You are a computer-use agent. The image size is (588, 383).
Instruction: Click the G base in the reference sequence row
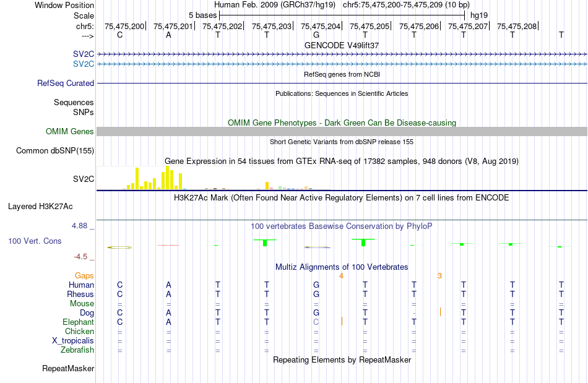[316, 35]
